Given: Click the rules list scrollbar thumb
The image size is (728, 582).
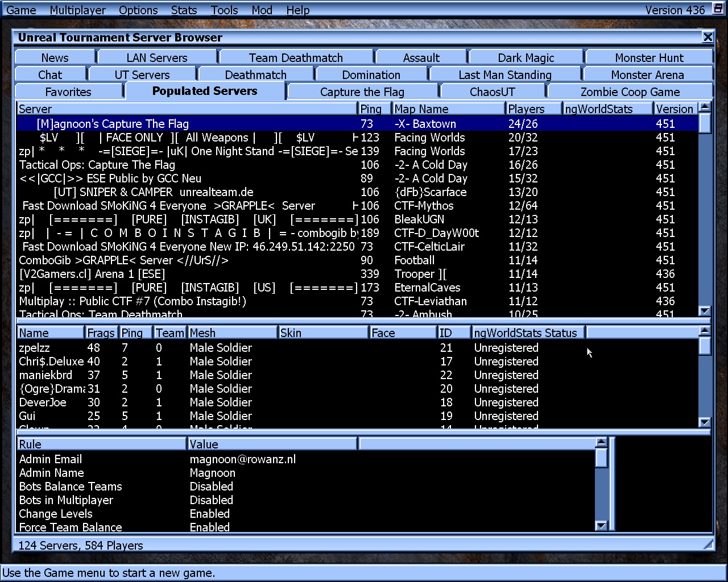Looking at the screenshot, I should point(601,458).
